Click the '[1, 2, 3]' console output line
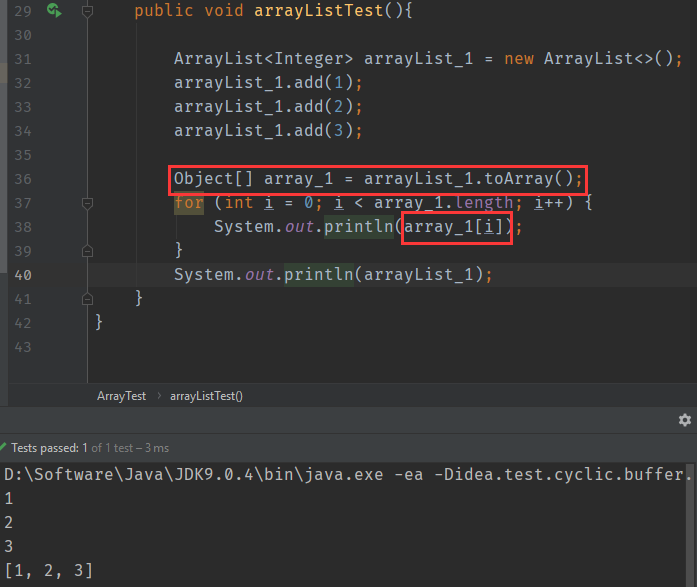This screenshot has height=587, width=697. click(48, 570)
